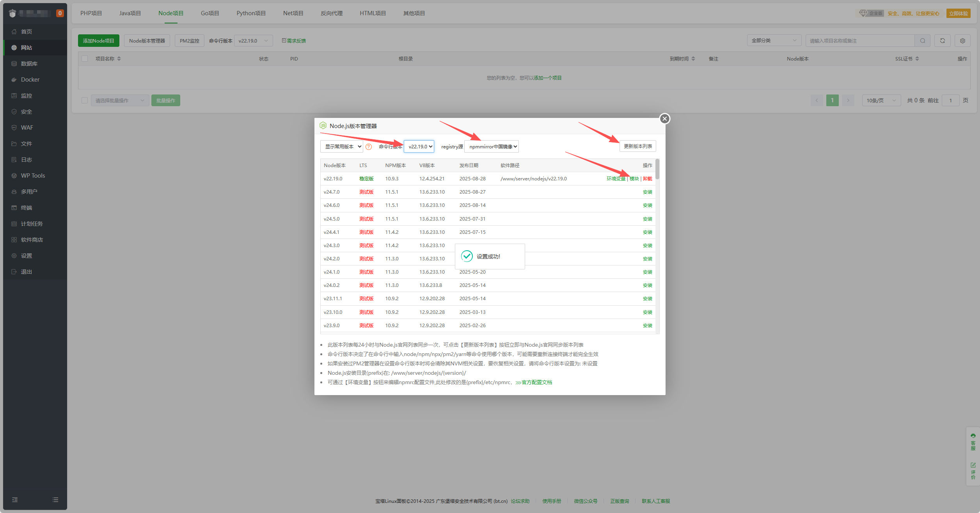The image size is (980, 513).
Task: Click 安装 for Node v24.7.0
Action: click(x=647, y=192)
